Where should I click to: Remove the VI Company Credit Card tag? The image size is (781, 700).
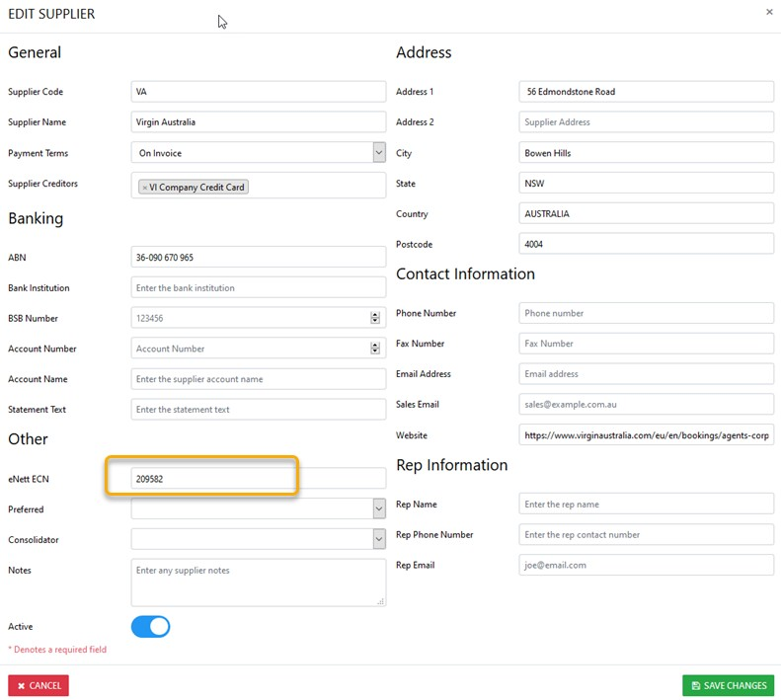click(x=144, y=187)
